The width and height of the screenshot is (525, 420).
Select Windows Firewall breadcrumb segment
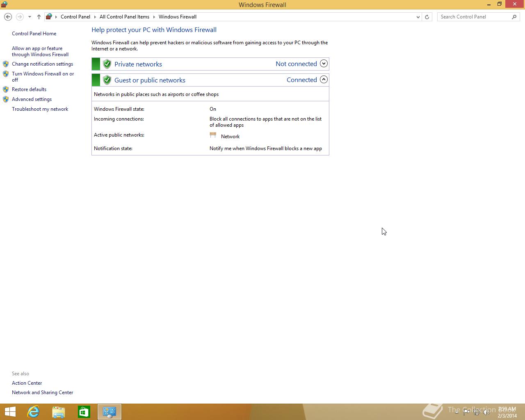pyautogui.click(x=178, y=17)
